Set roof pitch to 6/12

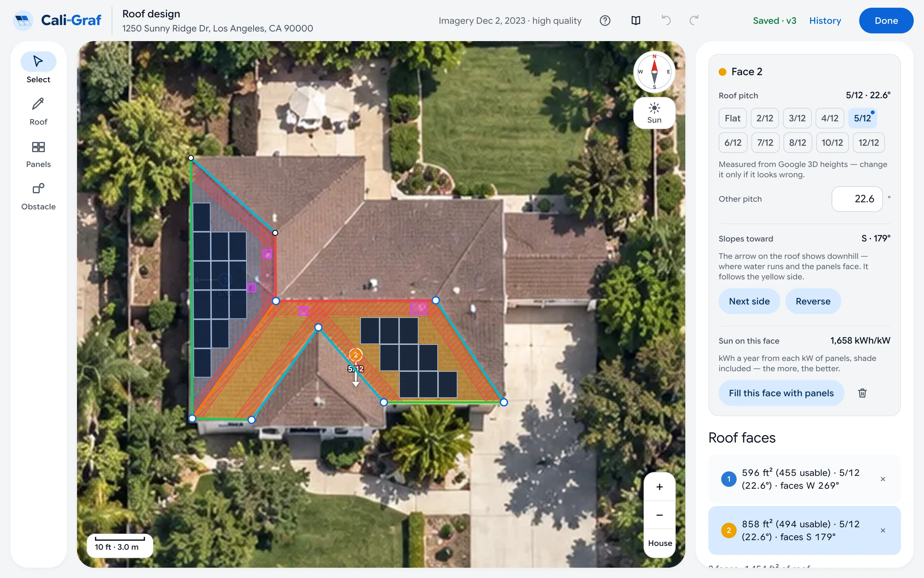pyautogui.click(x=733, y=143)
